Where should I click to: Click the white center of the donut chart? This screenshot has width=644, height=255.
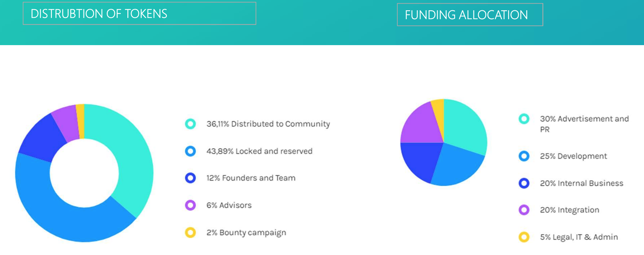click(84, 173)
